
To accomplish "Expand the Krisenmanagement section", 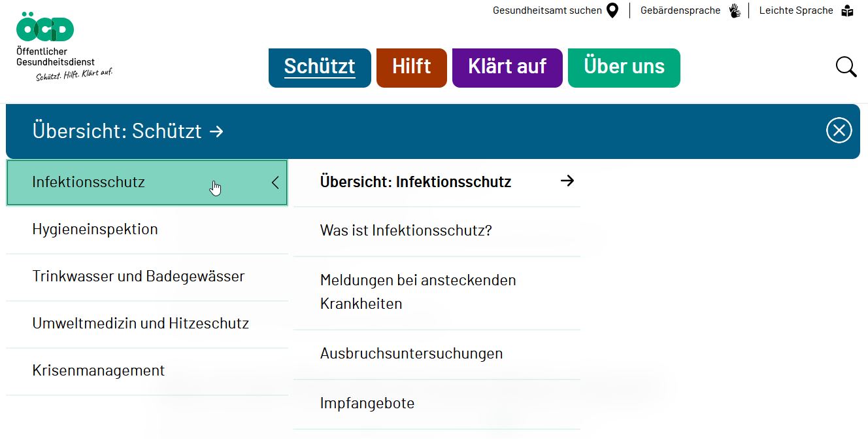I will coord(99,370).
